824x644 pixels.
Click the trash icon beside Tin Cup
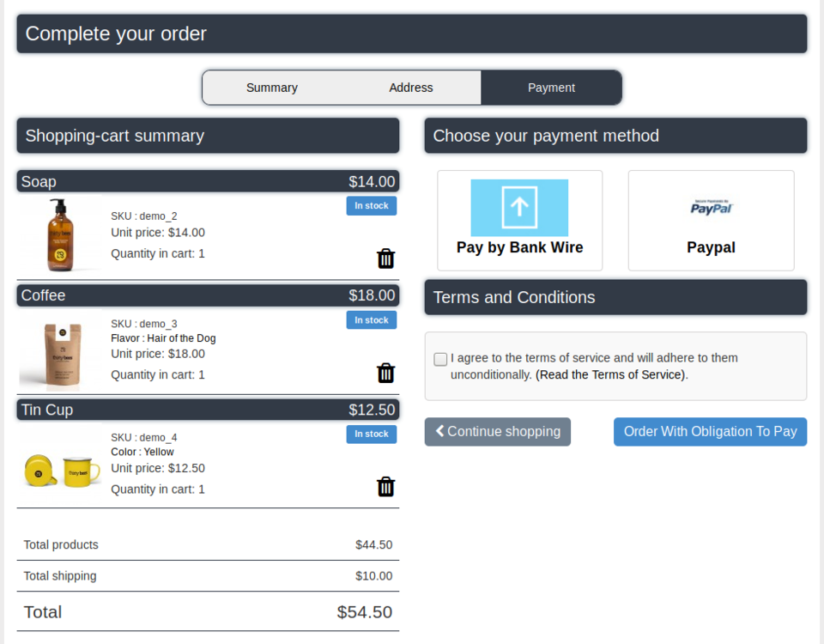386,486
